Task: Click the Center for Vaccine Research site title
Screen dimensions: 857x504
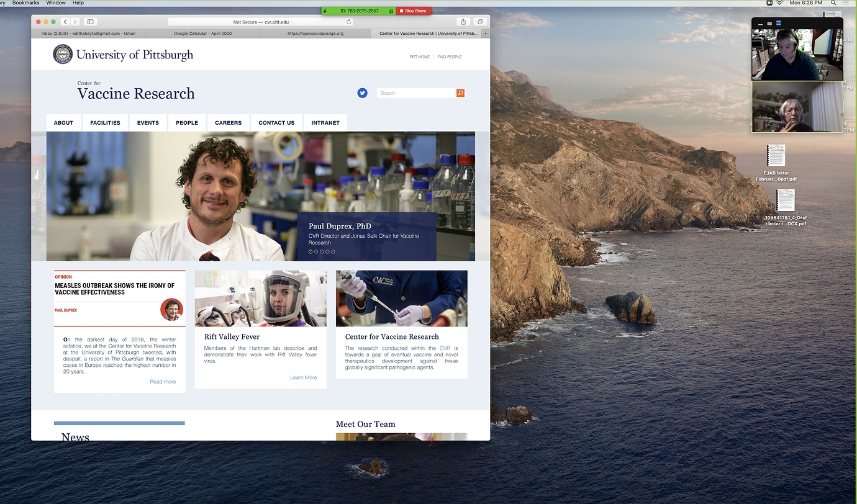Action: click(x=136, y=91)
